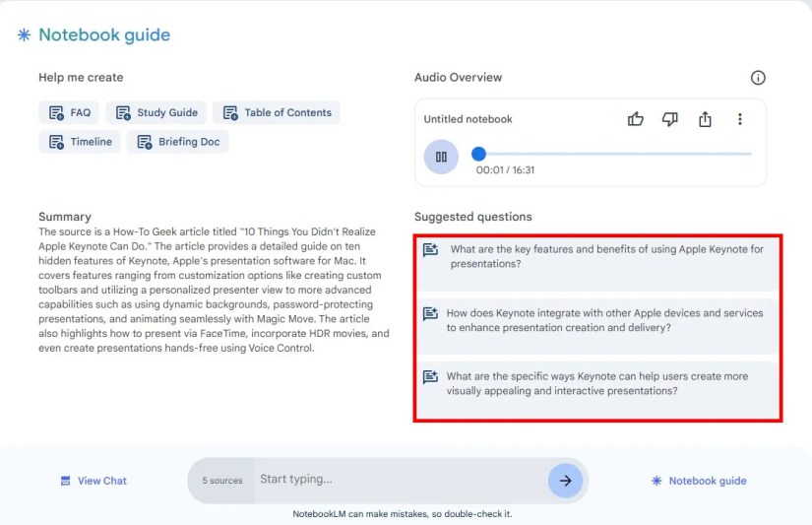Screen dimensions: 812x525
Task: Click the sparkle icon in bottom Notebook guide
Action: coord(656,481)
